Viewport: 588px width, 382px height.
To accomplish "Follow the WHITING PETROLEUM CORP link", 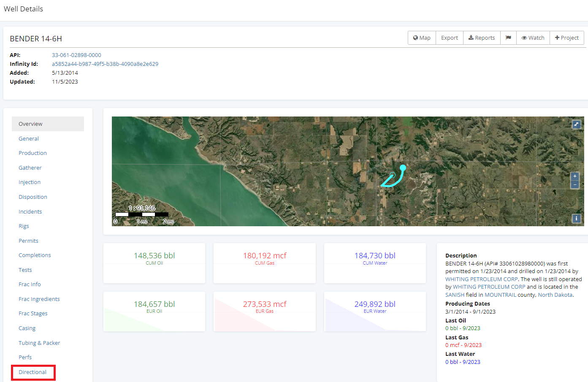I will click(x=481, y=279).
